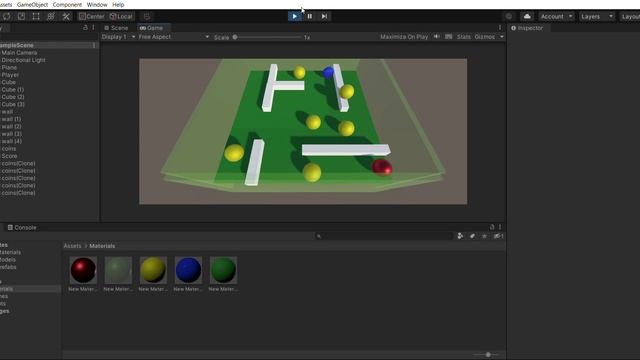Toggle Gizmos in the Game view
640x360 pixels.
[x=485, y=37]
